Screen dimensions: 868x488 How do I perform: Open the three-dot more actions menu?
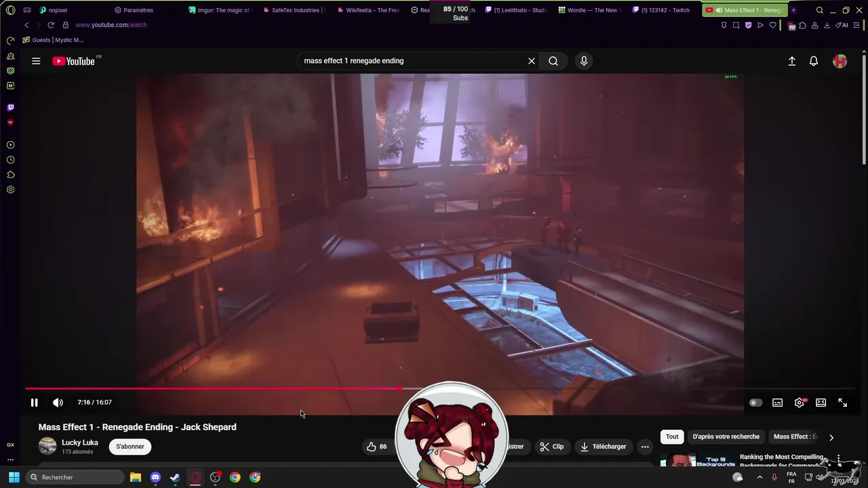click(645, 447)
